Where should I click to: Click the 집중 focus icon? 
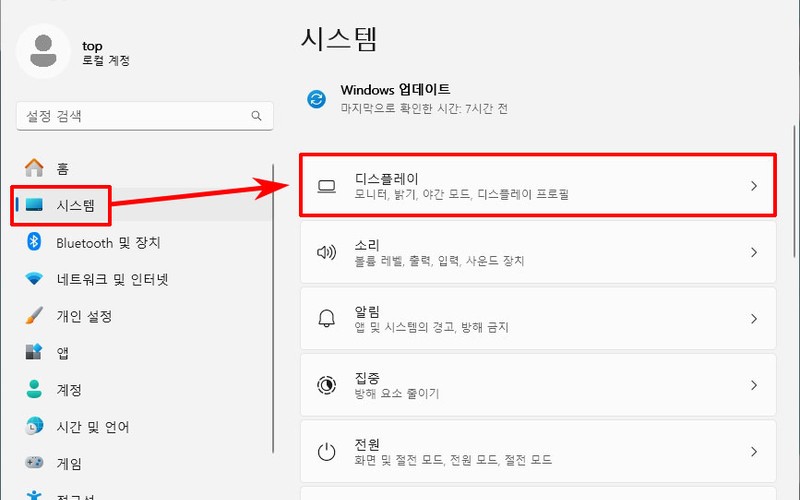[x=327, y=385]
